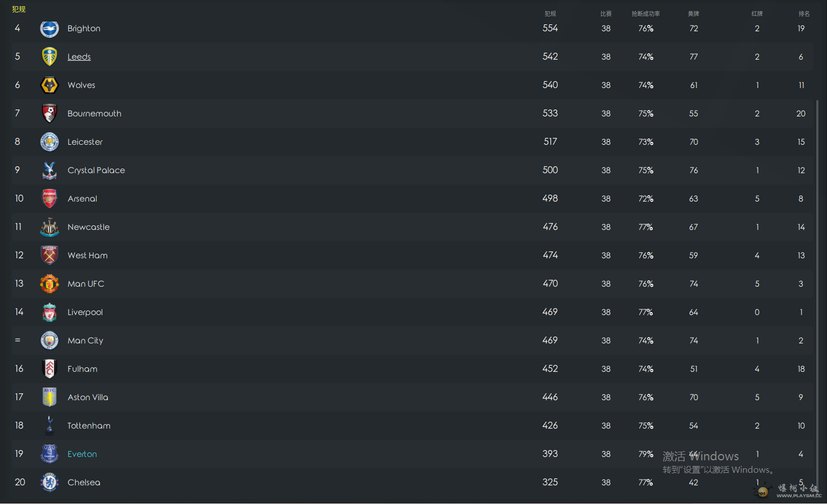The width and height of the screenshot is (827, 504).
Task: Click the Chelsea club crest
Action: pyautogui.click(x=49, y=482)
